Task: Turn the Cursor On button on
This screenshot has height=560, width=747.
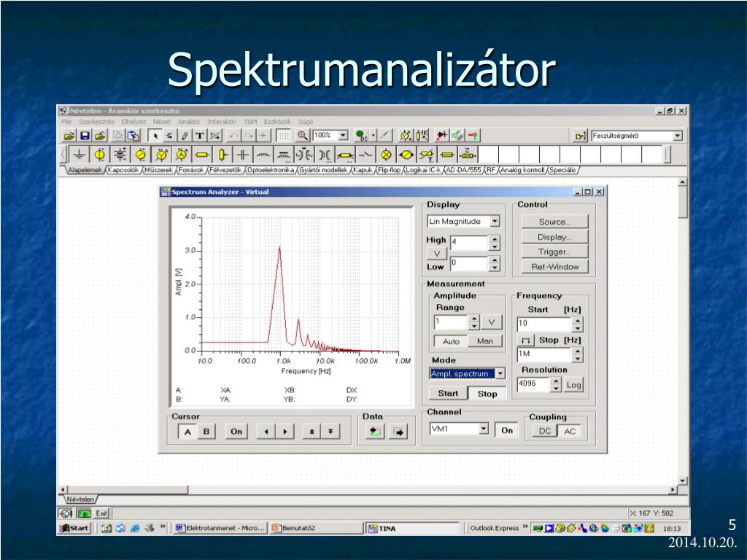Action: click(x=236, y=432)
